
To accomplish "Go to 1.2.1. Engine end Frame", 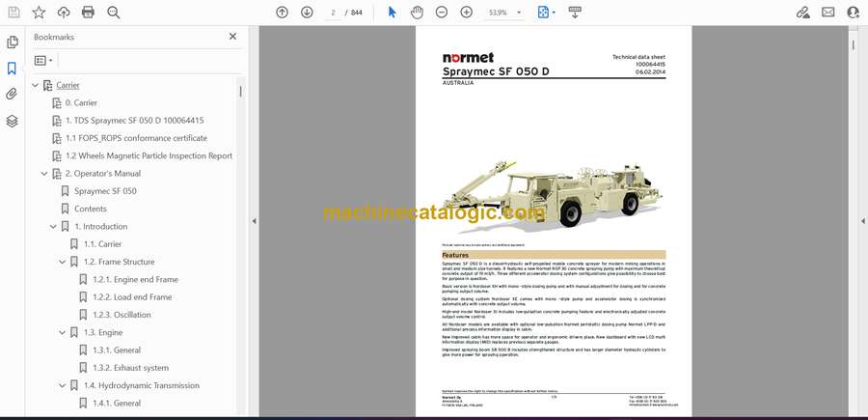I will click(x=136, y=279).
